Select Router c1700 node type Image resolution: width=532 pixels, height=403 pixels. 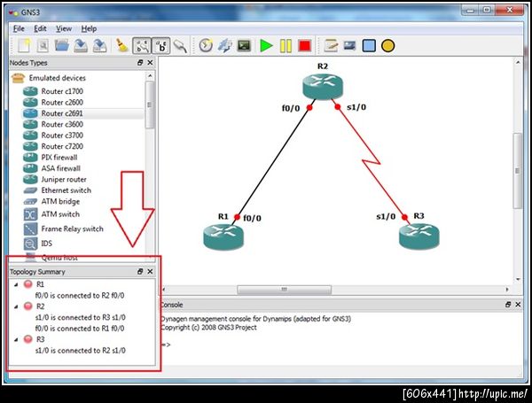(62, 91)
